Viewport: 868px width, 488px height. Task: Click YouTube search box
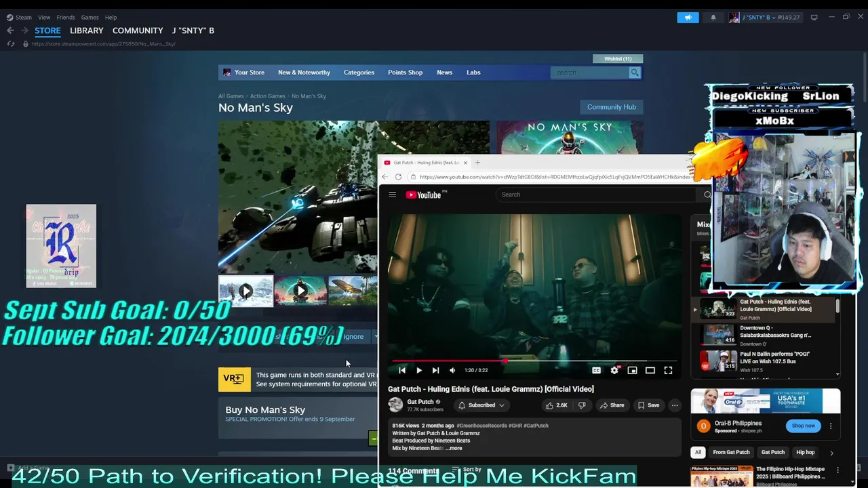pyautogui.click(x=597, y=195)
